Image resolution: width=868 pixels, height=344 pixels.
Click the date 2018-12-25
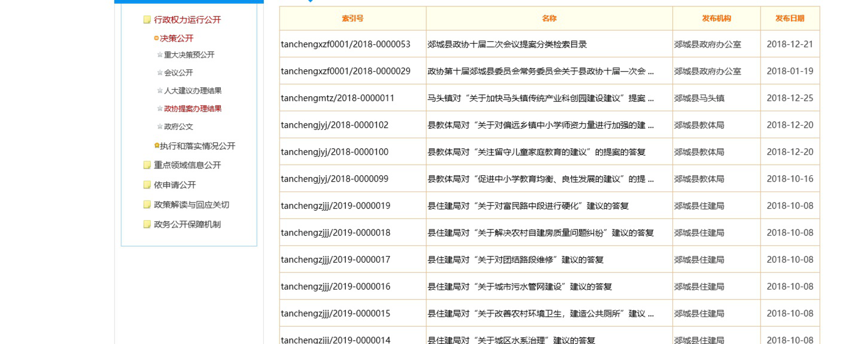click(x=790, y=98)
